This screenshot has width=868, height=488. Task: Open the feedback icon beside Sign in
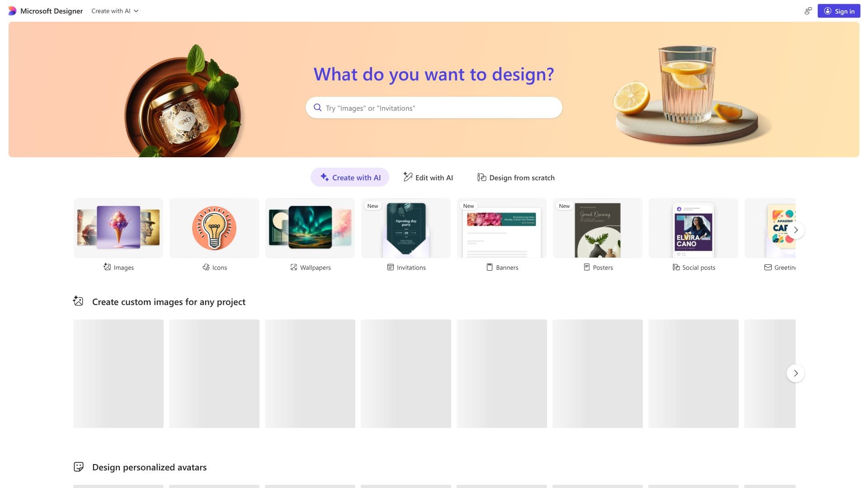coord(808,11)
